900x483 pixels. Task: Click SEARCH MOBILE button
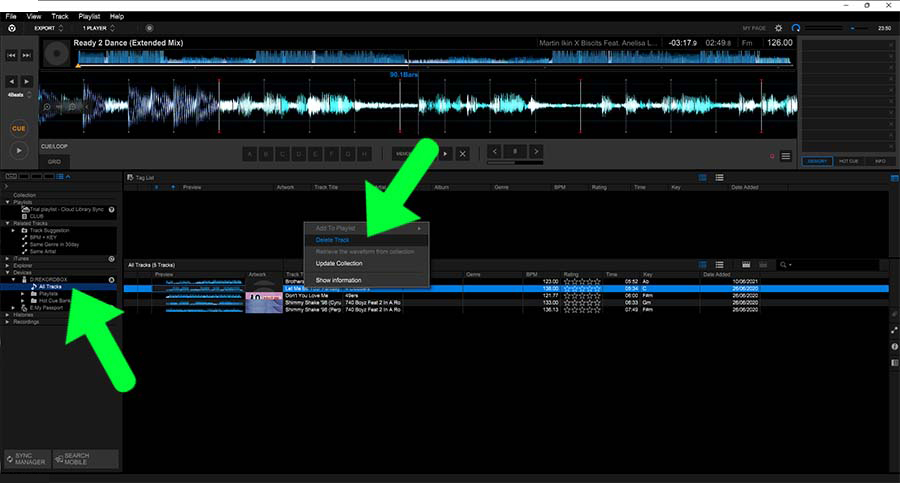click(x=86, y=459)
